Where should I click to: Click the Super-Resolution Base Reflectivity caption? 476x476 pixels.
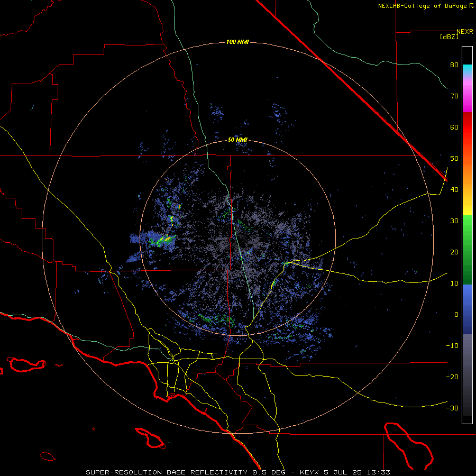238,472
